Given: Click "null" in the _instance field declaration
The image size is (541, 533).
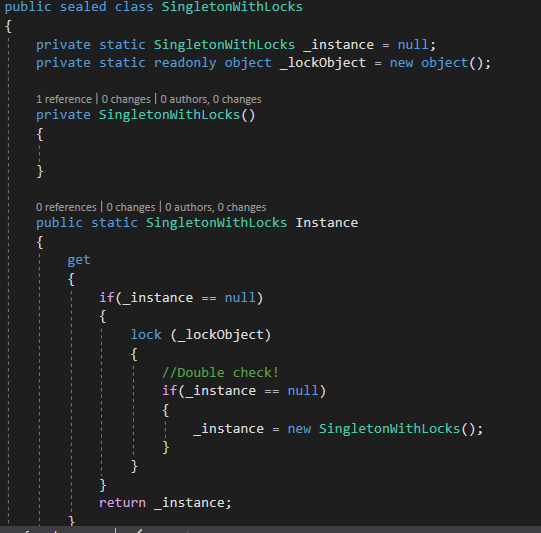Looking at the screenshot, I should (413, 45).
